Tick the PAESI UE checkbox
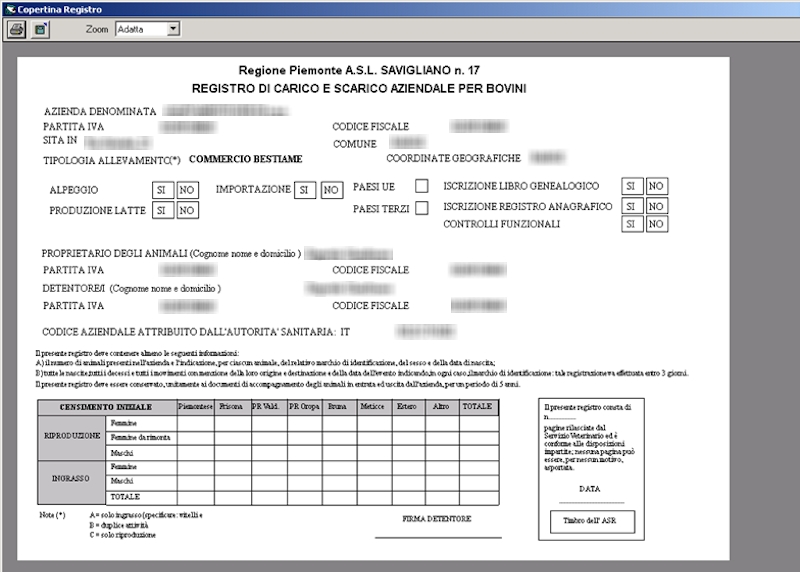 point(421,186)
